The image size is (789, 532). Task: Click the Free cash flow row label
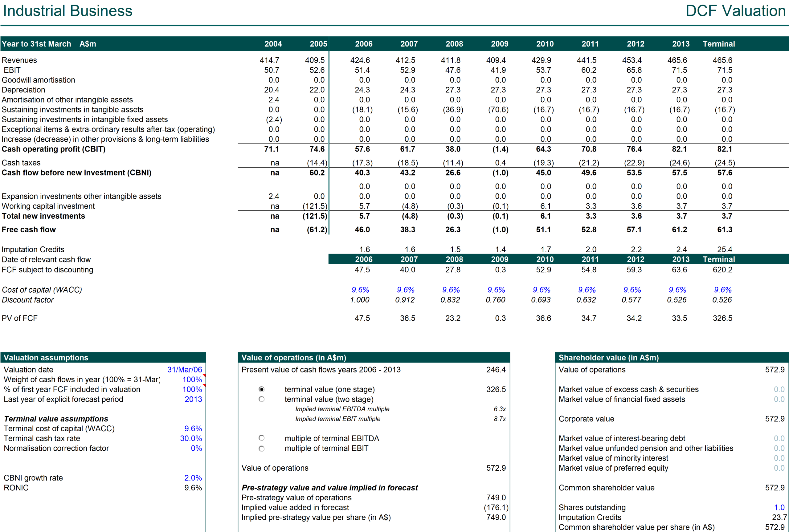(x=29, y=230)
